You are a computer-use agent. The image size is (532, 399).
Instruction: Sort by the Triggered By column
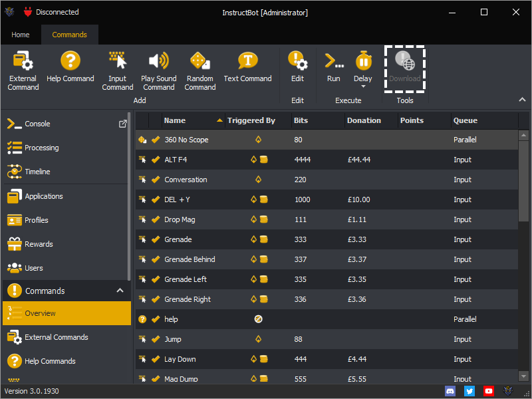coord(258,120)
